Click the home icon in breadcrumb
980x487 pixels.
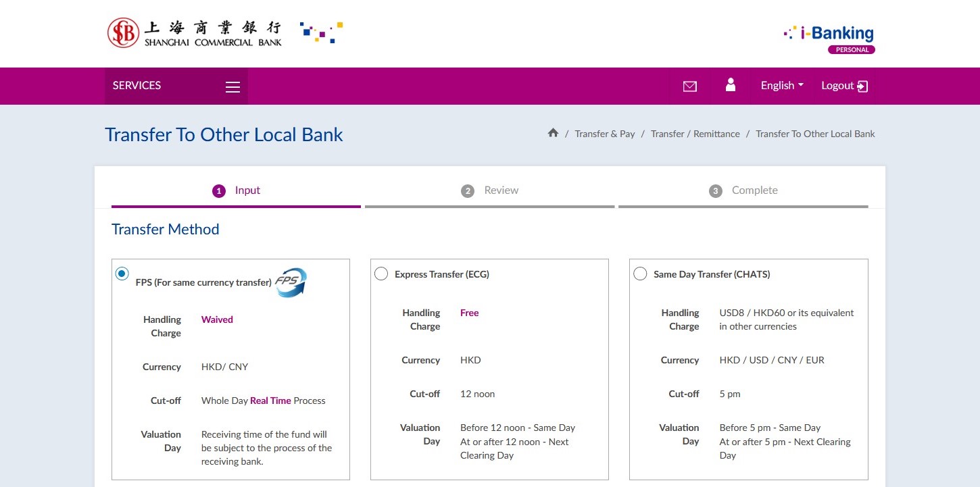[553, 133]
